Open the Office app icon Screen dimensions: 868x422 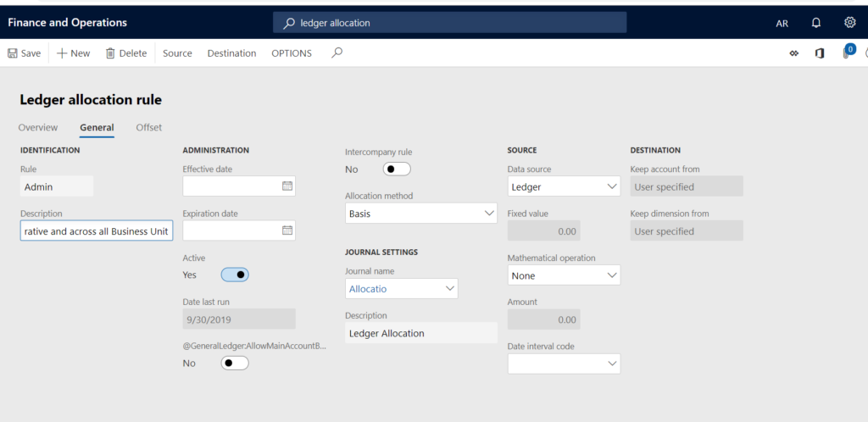[819, 53]
